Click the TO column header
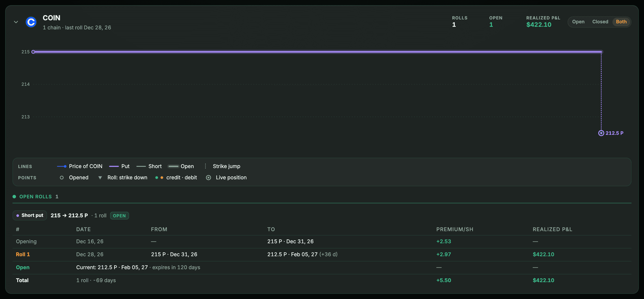The height and width of the screenshot is (299, 644). coord(271,229)
